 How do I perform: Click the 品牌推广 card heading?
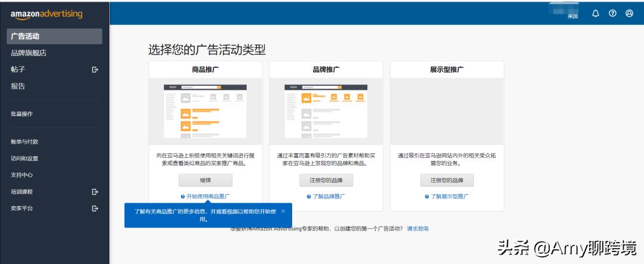326,69
